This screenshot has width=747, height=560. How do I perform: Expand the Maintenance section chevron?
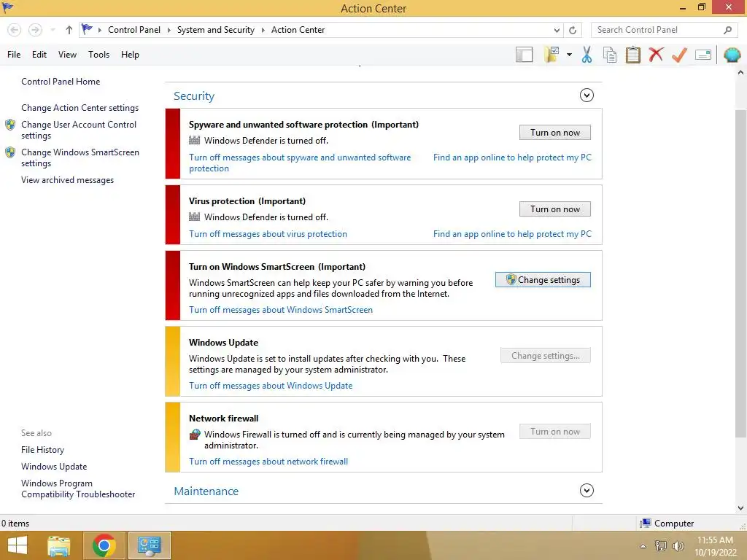click(587, 491)
